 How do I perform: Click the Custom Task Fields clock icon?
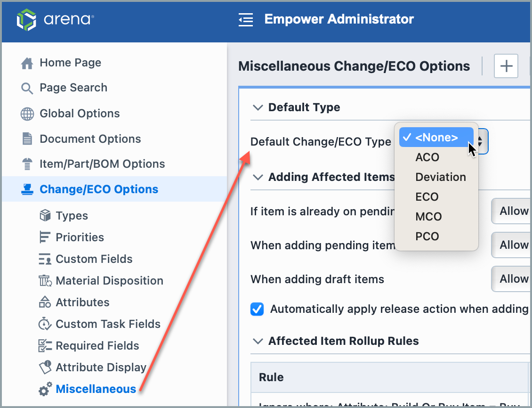click(45, 324)
